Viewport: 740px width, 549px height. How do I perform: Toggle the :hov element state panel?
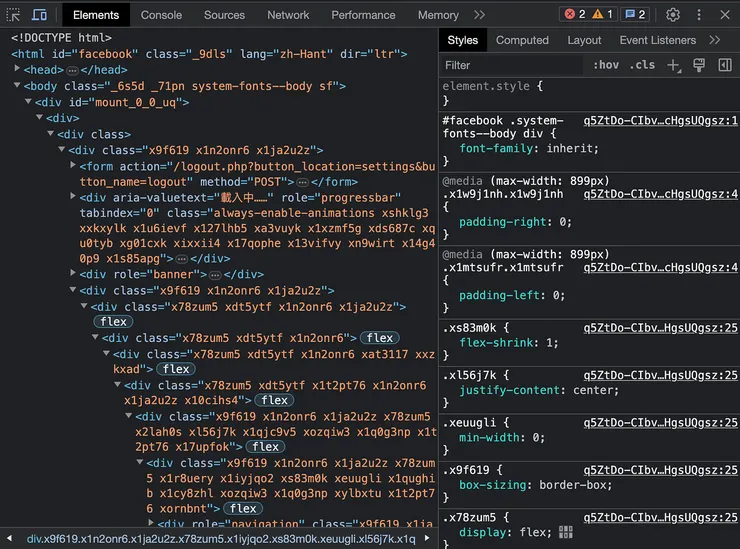(x=606, y=65)
